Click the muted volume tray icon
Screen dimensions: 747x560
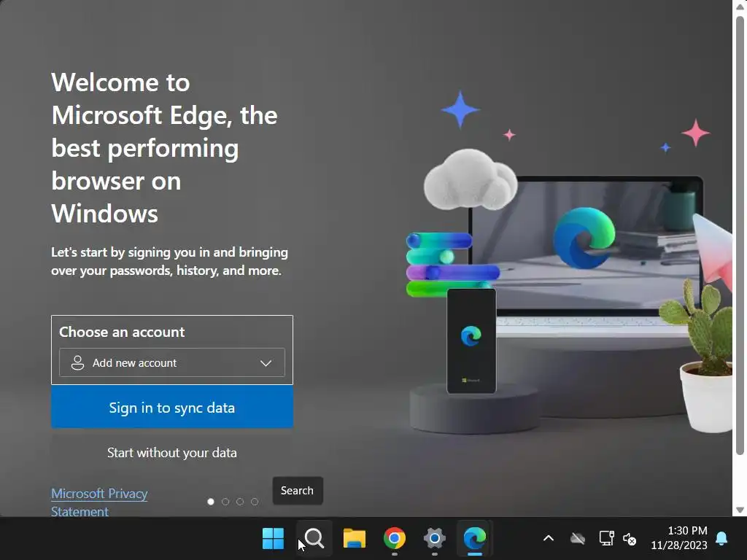pyautogui.click(x=630, y=539)
